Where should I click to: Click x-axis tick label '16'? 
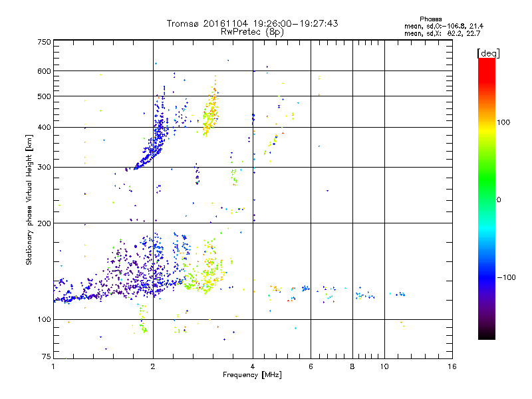click(452, 366)
